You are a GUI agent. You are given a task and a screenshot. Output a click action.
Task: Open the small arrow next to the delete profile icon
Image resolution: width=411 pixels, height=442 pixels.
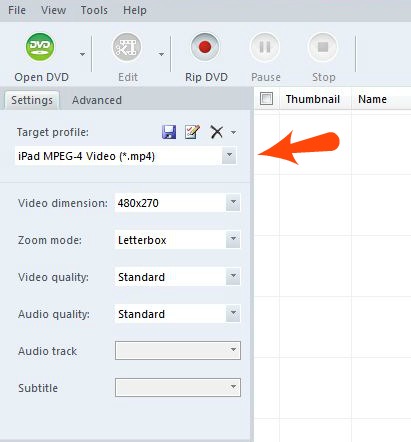(233, 132)
